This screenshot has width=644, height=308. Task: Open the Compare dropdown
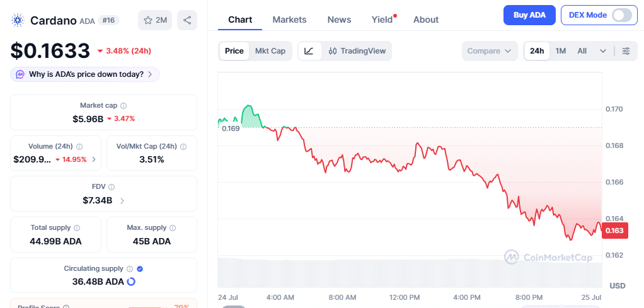click(x=490, y=51)
